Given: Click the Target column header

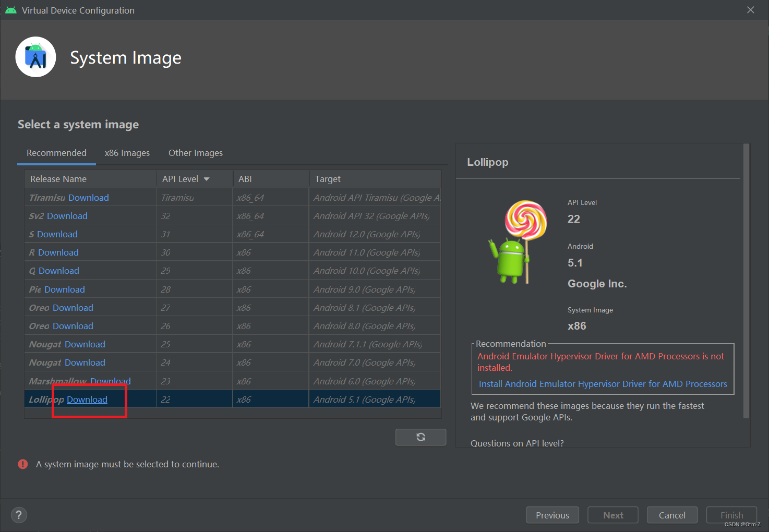Looking at the screenshot, I should [x=375, y=179].
